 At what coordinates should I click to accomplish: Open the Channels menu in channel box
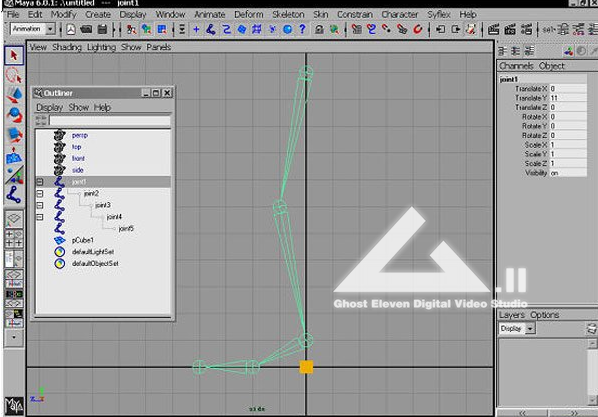516,66
